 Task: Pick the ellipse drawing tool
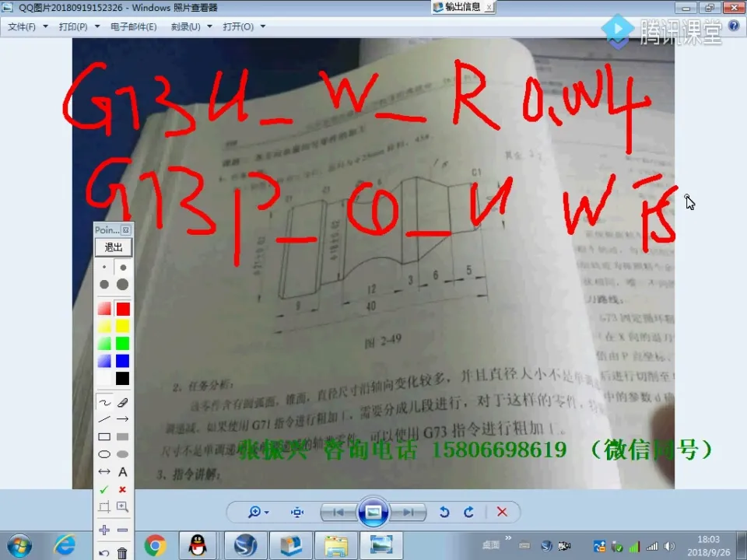click(x=106, y=453)
